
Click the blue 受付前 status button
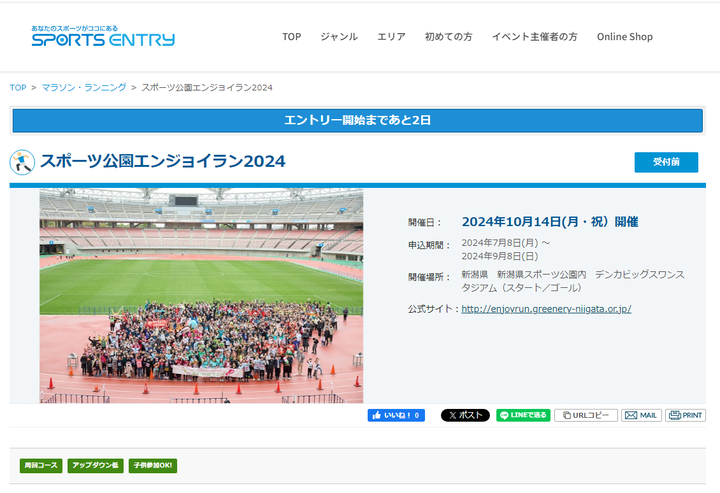[x=666, y=162]
